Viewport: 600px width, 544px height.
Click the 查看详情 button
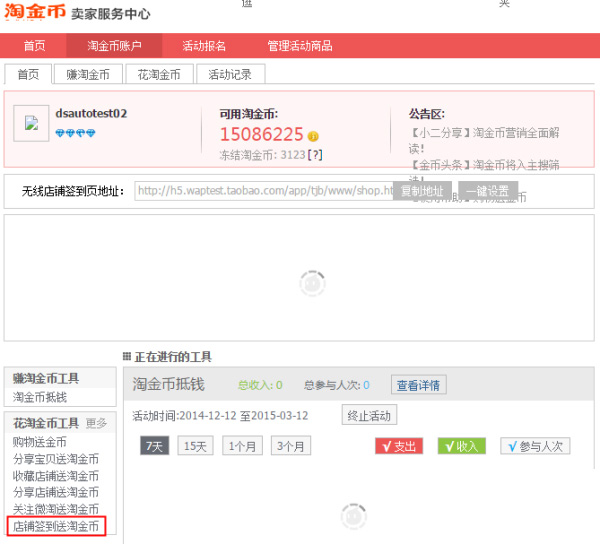pos(419,384)
